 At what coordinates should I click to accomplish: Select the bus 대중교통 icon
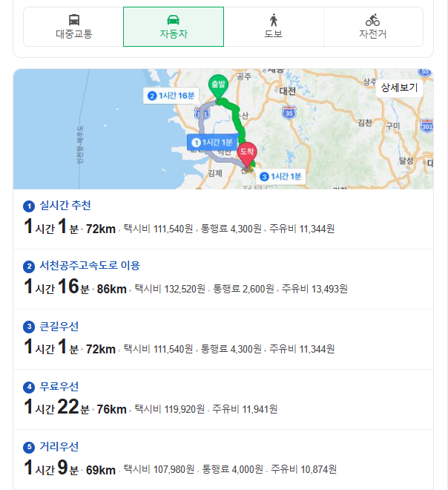(x=74, y=20)
